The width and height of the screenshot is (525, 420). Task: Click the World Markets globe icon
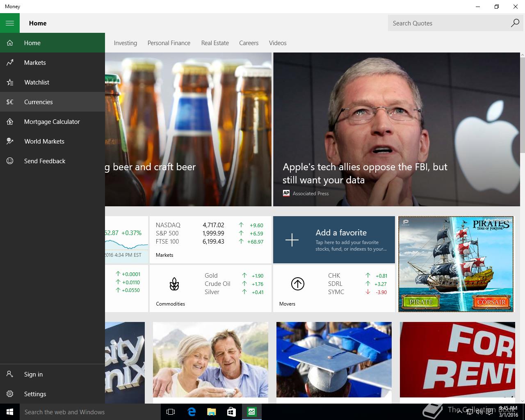click(10, 141)
